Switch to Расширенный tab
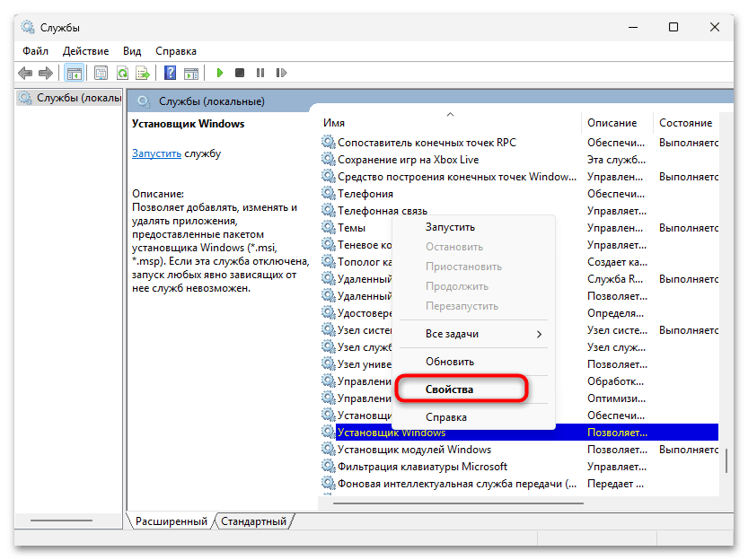 pos(171,521)
